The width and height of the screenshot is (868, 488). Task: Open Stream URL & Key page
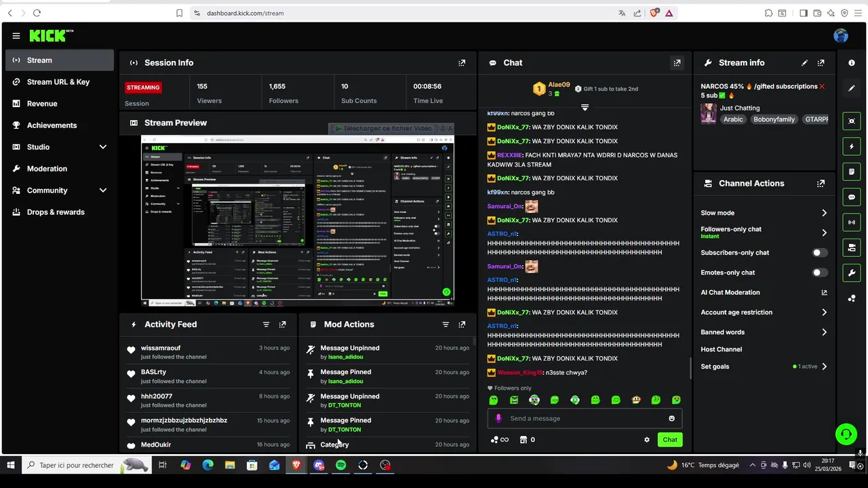(x=60, y=82)
